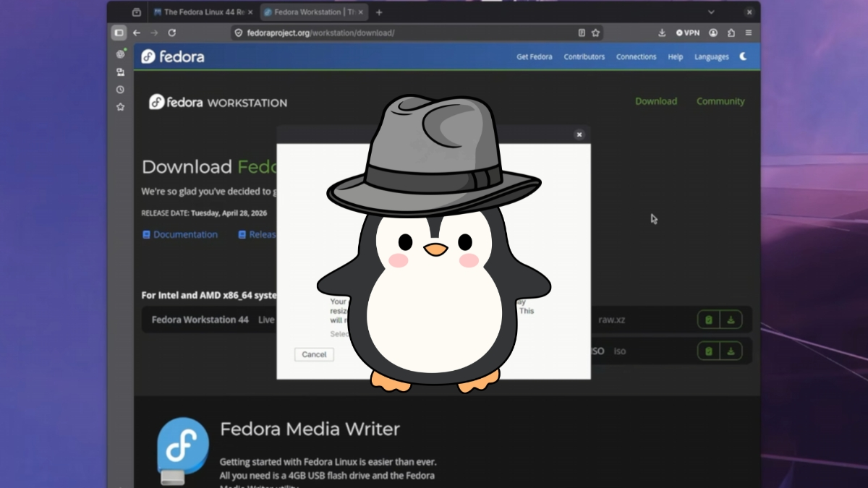The width and height of the screenshot is (868, 488).
Task: Click the browser forward arrow
Action: pyautogui.click(x=154, y=33)
